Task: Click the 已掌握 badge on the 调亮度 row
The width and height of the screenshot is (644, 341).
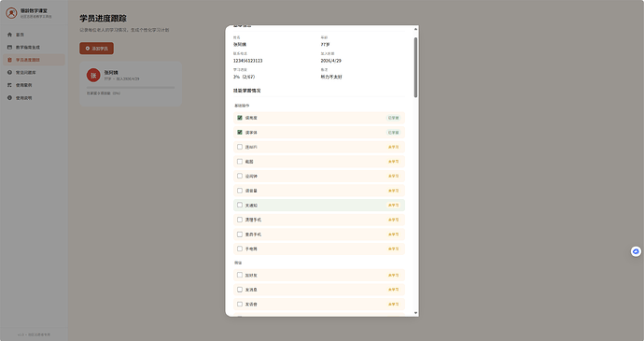Action: 394,118
